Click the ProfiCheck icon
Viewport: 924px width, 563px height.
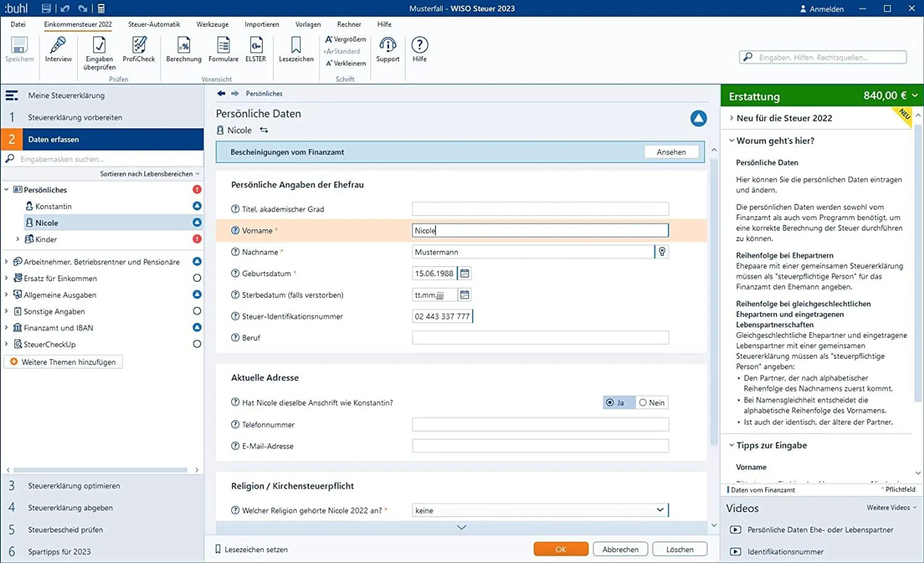point(139,46)
